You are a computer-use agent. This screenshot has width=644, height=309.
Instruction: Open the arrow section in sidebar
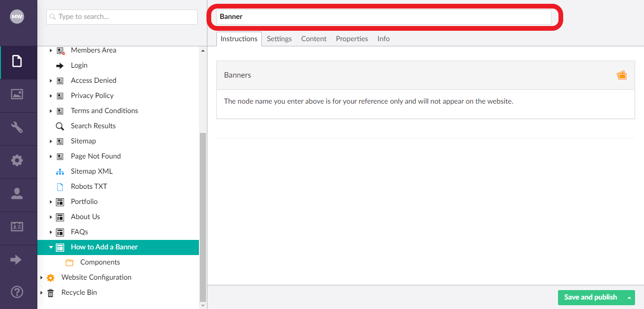[16, 260]
